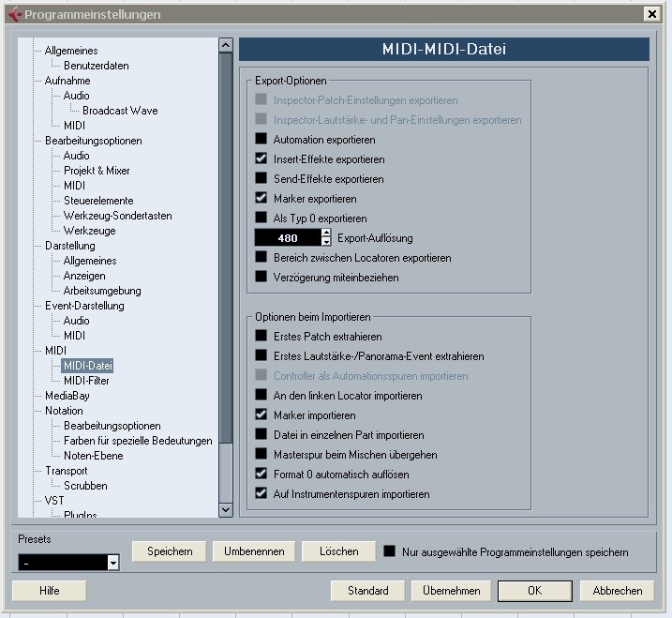Open Projekt & Mixer settings

[97, 171]
